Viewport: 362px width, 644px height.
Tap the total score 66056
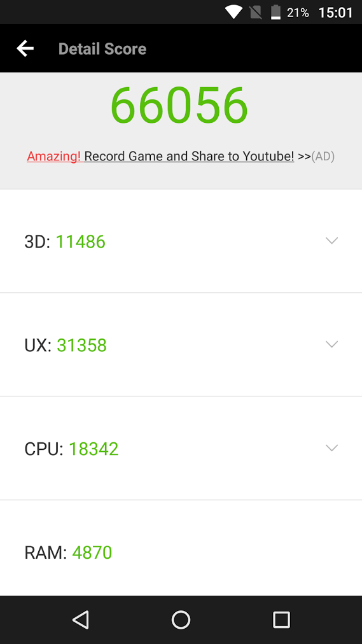pyautogui.click(x=179, y=106)
